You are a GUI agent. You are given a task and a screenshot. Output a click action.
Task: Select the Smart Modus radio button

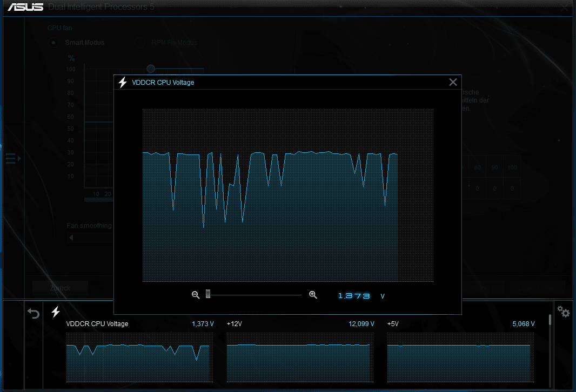(53, 43)
